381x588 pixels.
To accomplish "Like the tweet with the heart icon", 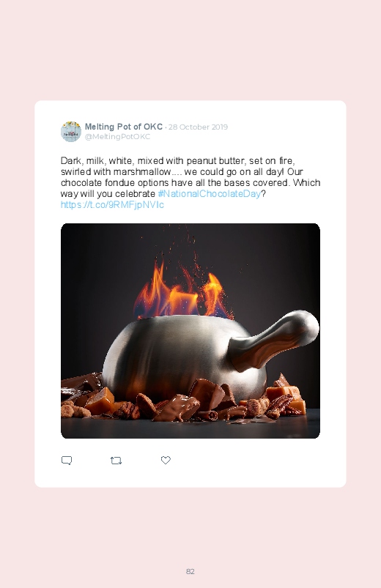I will tap(166, 460).
